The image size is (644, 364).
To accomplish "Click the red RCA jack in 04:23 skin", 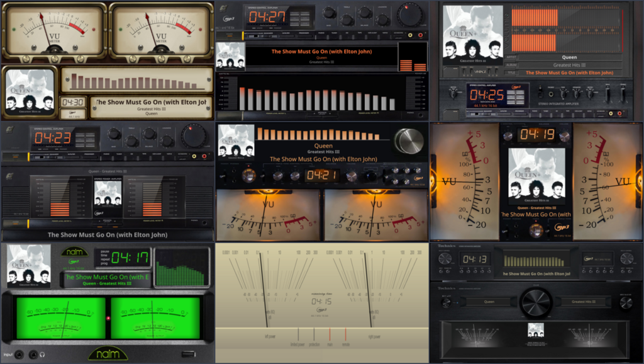I will click(204, 156).
